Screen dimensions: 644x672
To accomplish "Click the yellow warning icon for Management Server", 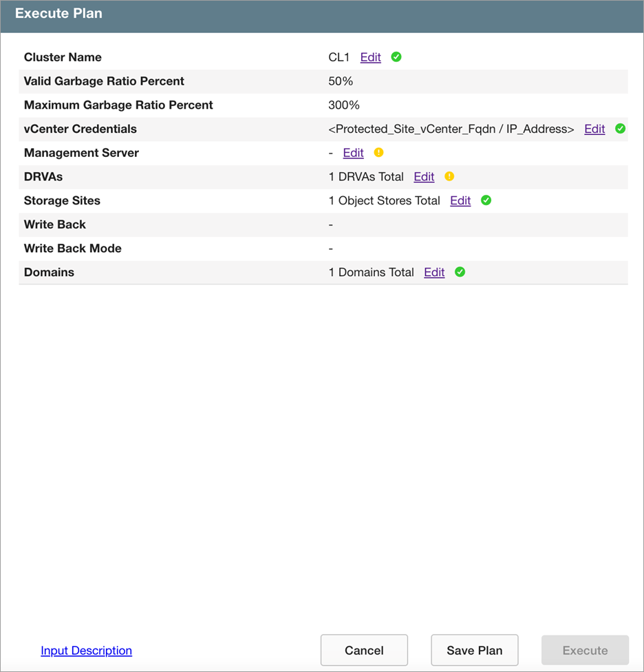I will 378,153.
